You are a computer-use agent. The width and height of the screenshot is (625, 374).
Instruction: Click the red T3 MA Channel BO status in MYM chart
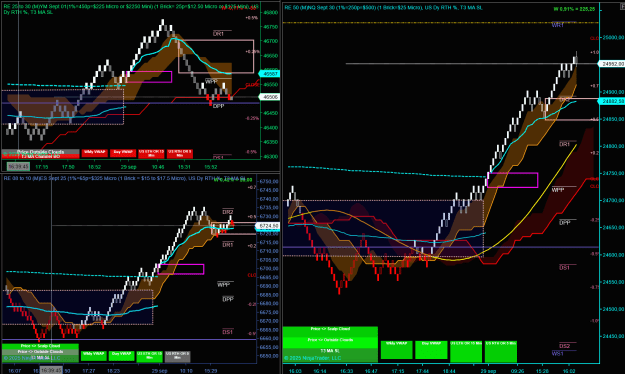40,156
